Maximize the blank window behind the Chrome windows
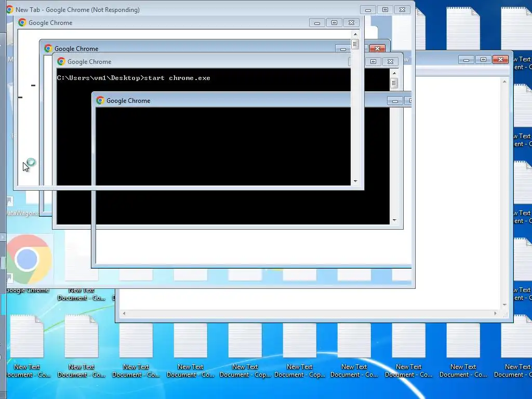This screenshot has width=532, height=399. point(483,60)
